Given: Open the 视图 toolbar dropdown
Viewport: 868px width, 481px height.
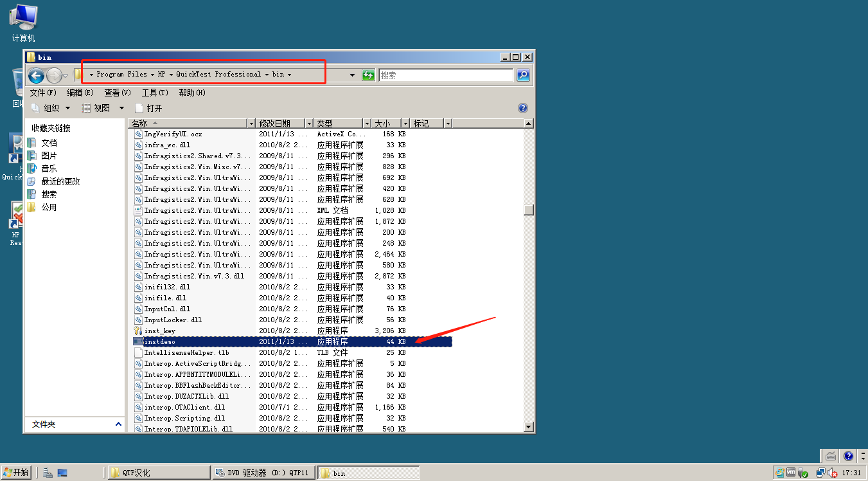Looking at the screenshot, I should click(103, 108).
